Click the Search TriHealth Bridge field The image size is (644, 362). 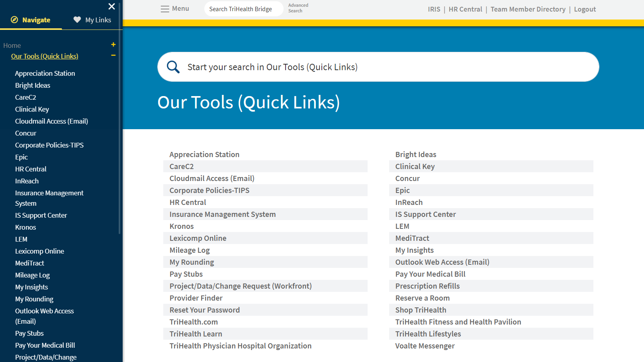point(243,9)
